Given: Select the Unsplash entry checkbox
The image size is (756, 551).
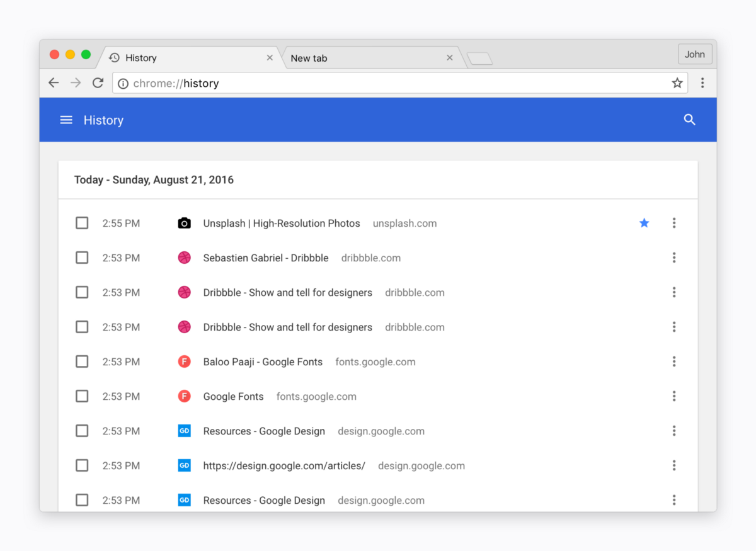Looking at the screenshot, I should (82, 223).
